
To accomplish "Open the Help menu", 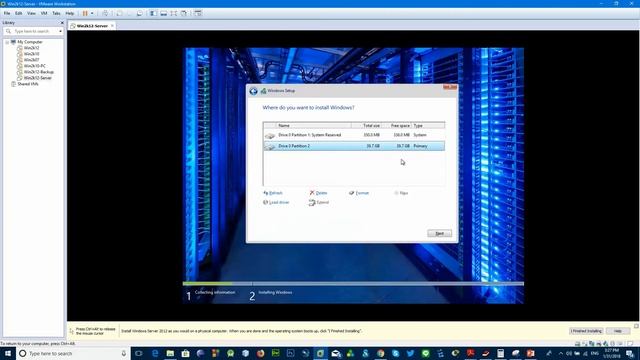I will 70,13.
